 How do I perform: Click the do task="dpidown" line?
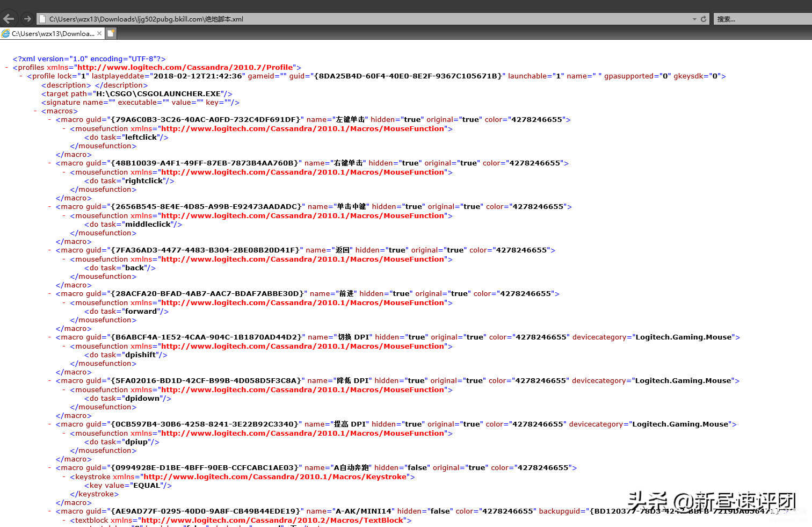tap(128, 399)
